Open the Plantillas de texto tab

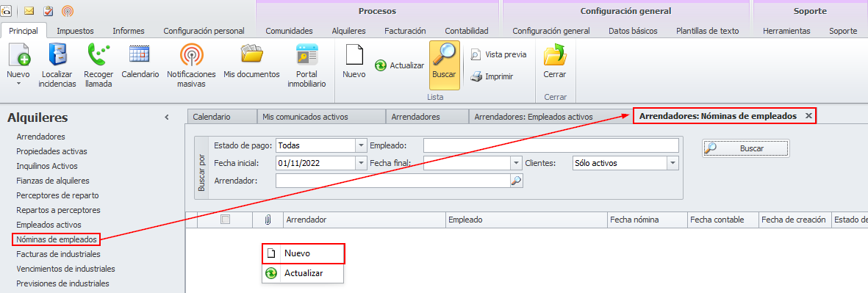pos(708,31)
